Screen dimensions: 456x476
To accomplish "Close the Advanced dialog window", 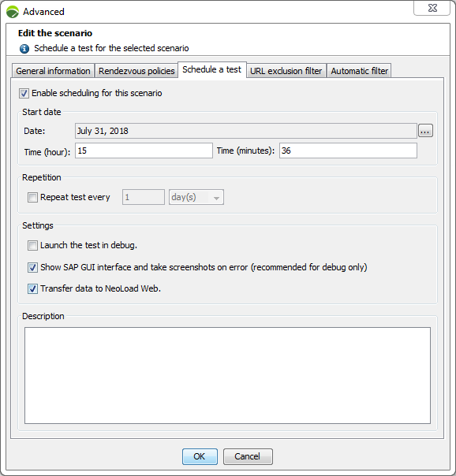I will (432, 8).
